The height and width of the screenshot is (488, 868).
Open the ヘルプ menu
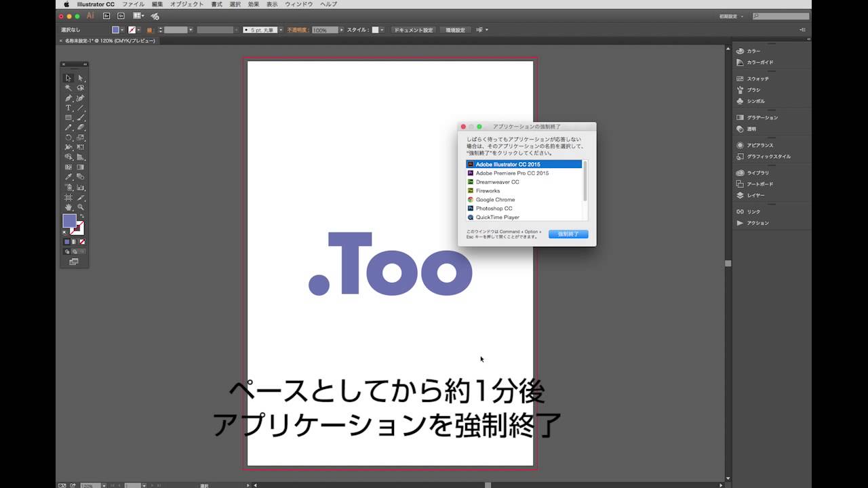[x=328, y=4]
